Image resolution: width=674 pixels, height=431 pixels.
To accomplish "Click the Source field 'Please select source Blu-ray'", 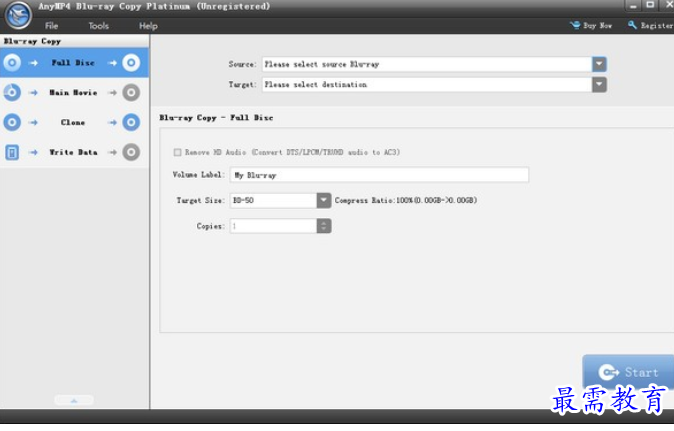I will coord(427,64).
